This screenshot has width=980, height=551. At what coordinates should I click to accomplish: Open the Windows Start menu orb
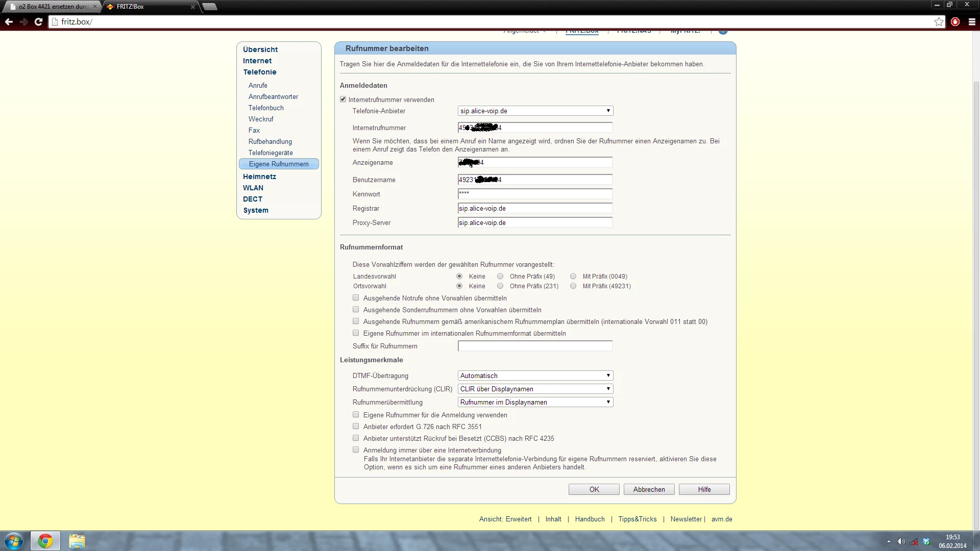14,541
